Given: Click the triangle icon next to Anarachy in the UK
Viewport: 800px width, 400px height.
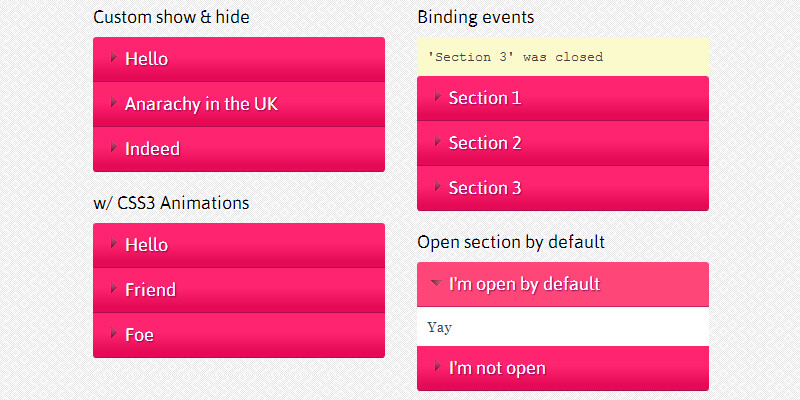Looking at the screenshot, I should 114,103.
